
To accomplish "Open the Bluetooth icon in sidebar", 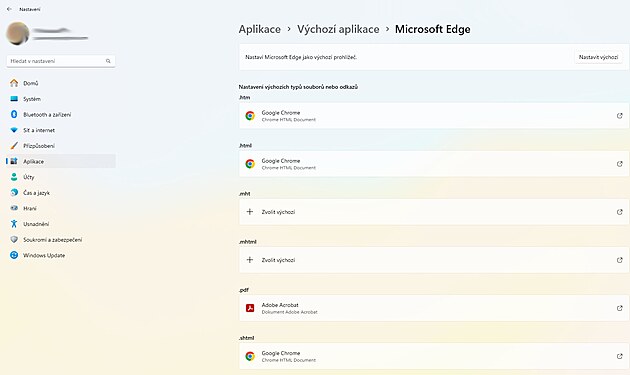I will click(14, 115).
